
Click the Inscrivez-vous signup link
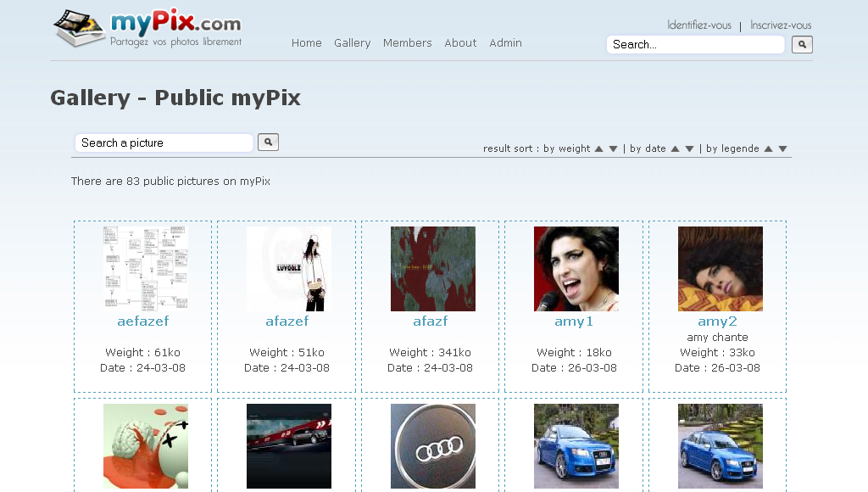[781, 25]
